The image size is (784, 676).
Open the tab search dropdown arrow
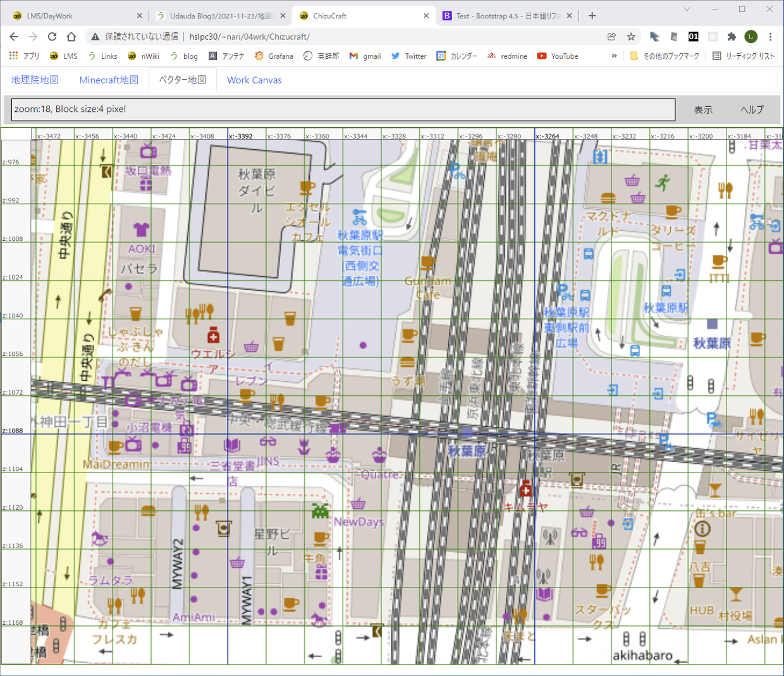point(687,9)
